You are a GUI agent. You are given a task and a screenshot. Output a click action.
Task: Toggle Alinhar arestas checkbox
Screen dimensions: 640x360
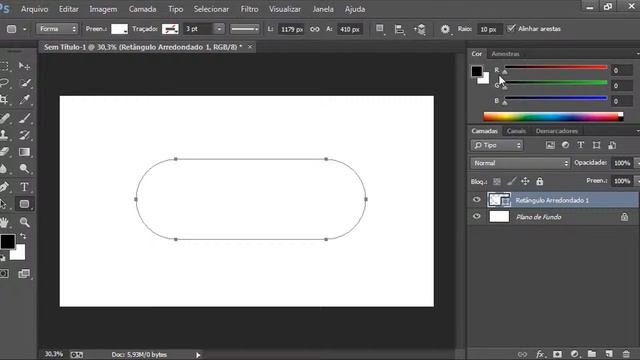(x=511, y=29)
